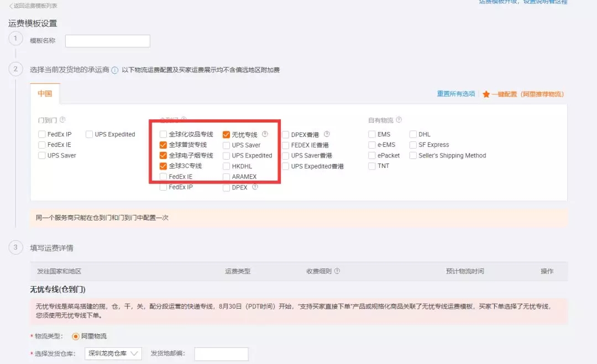Screen dimensions: 597x364
Task: Click the 发往国家和地区 column header
Action: tap(59, 271)
